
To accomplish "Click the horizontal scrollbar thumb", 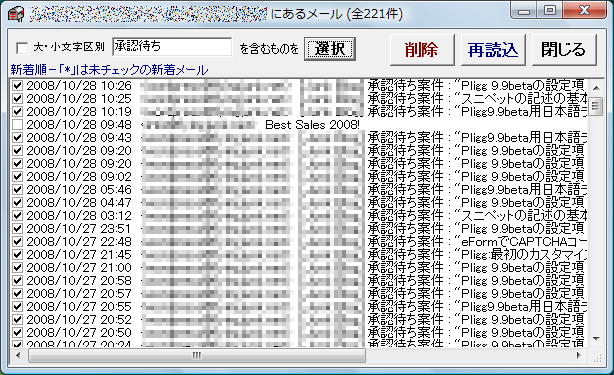I will [197, 355].
